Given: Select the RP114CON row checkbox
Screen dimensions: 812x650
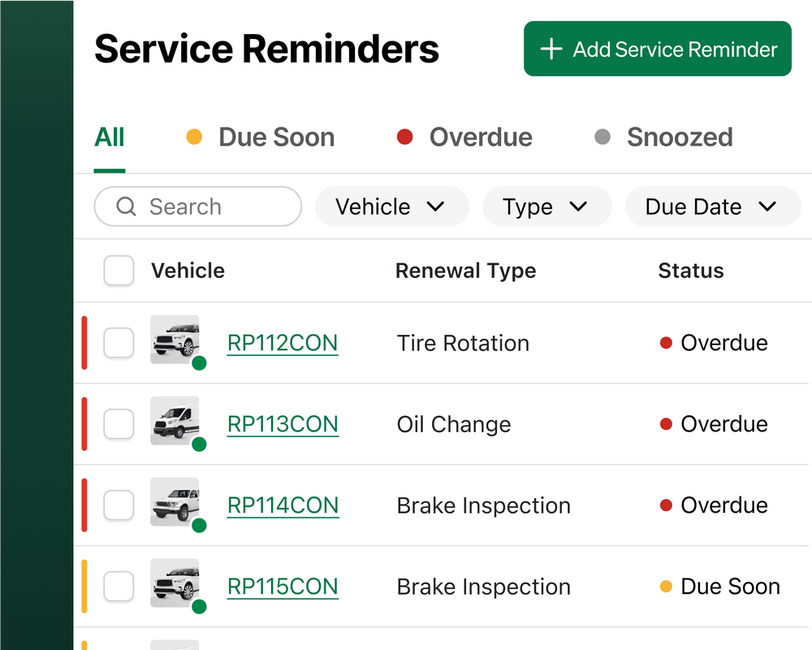Looking at the screenshot, I should (119, 505).
